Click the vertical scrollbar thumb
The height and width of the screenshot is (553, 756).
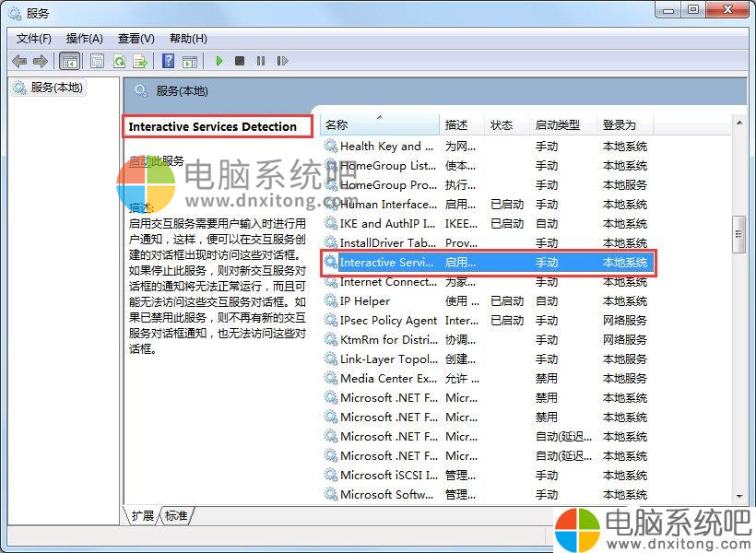coord(738,235)
